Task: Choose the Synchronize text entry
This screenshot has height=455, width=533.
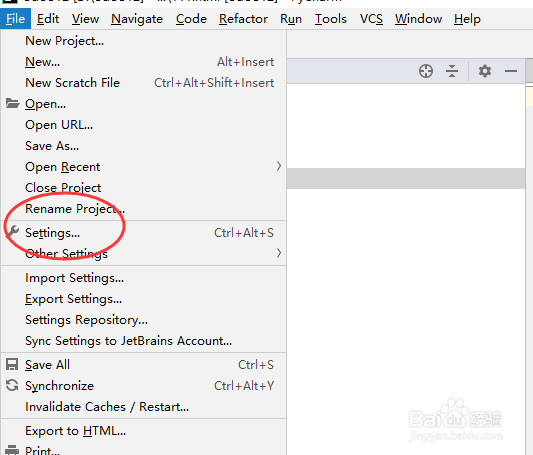Action: pos(59,386)
